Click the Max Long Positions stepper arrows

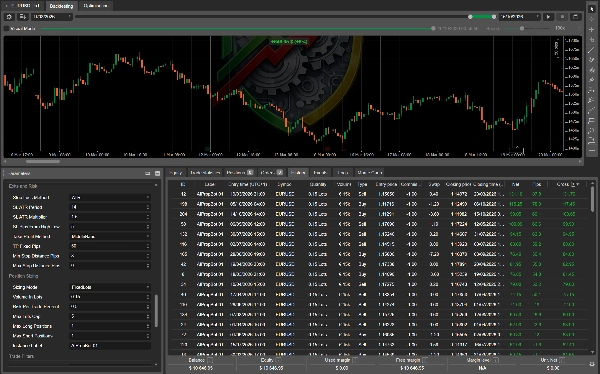148,326
